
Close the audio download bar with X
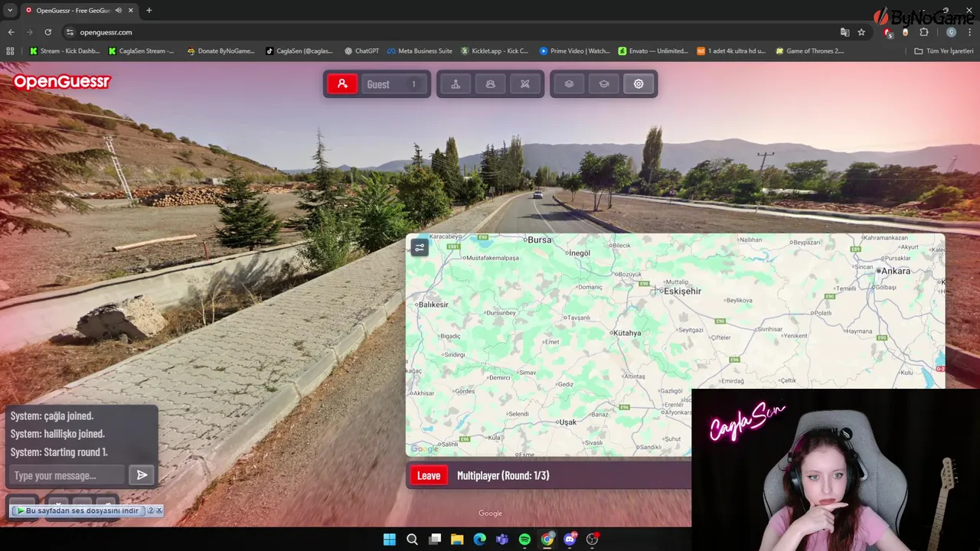pyautogui.click(x=159, y=510)
